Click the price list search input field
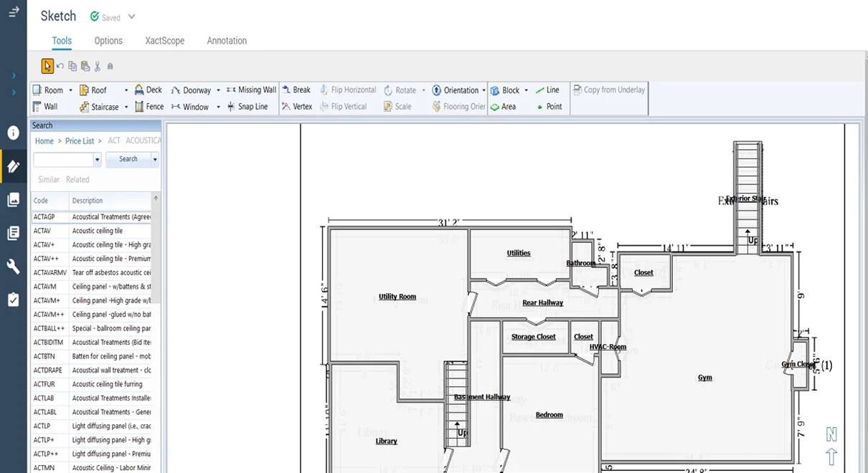This screenshot has width=868, height=473. 63,159
